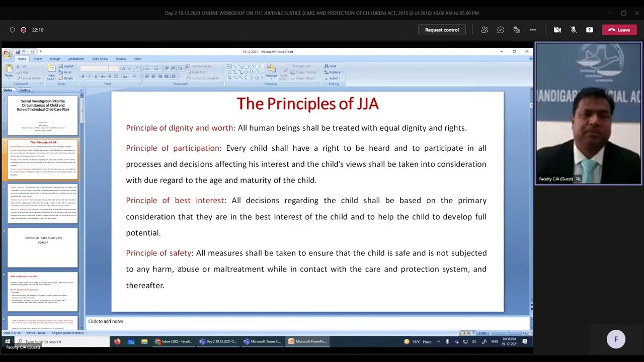
Task: Click Save icon in quick access toolbar
Action: (x=18, y=52)
